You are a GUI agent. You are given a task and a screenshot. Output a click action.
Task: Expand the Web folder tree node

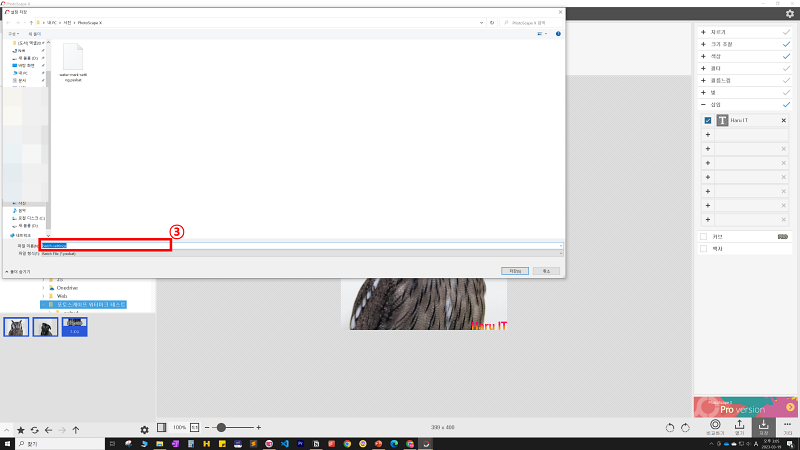[43, 296]
